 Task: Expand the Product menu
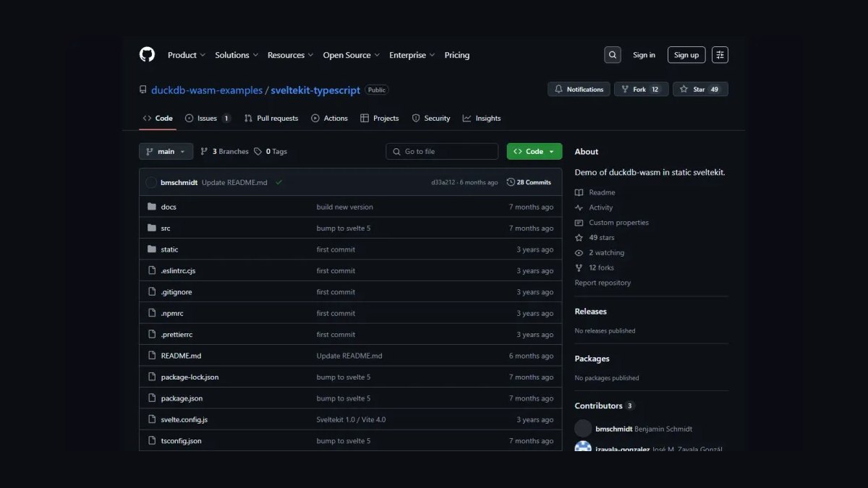pos(187,55)
